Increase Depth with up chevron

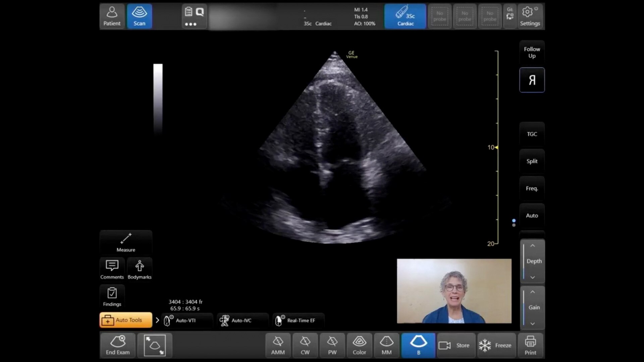(x=532, y=246)
